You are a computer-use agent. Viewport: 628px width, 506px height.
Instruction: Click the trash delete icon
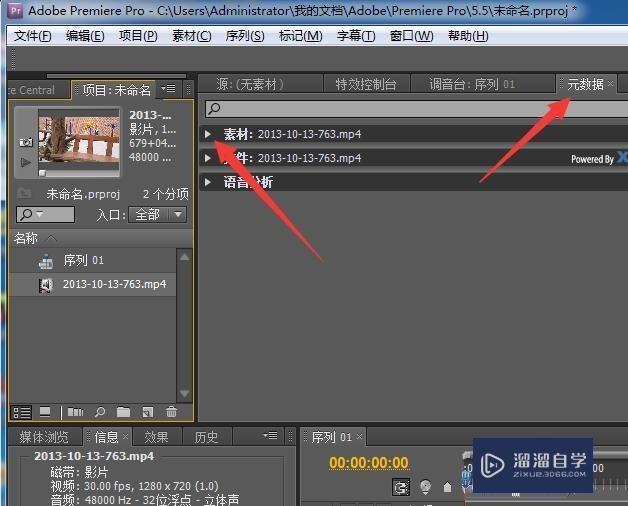(x=171, y=412)
